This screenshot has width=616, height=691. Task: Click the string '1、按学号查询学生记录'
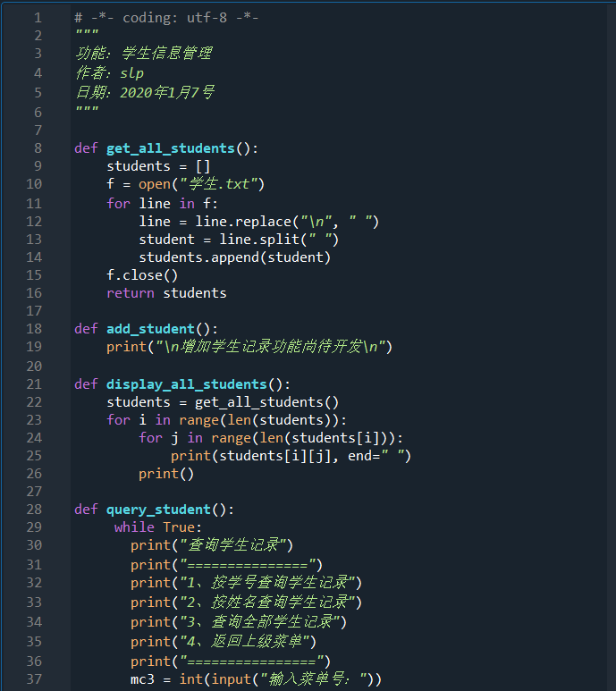point(267,583)
